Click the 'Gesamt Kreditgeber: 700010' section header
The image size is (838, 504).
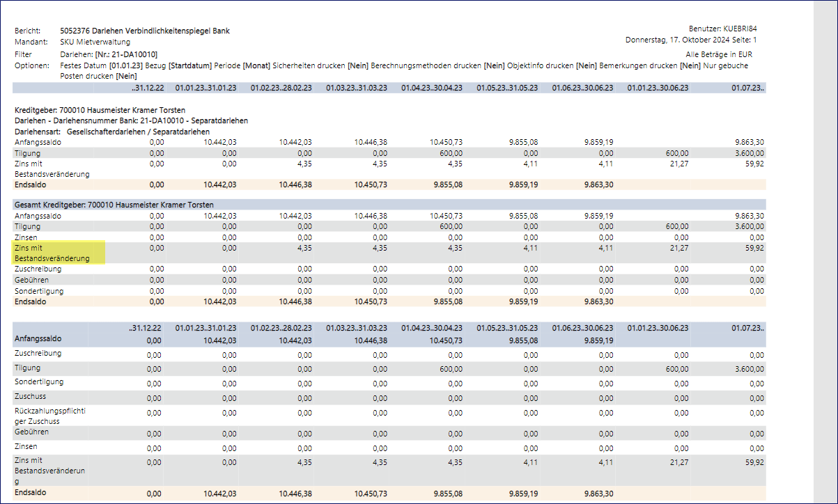point(114,205)
